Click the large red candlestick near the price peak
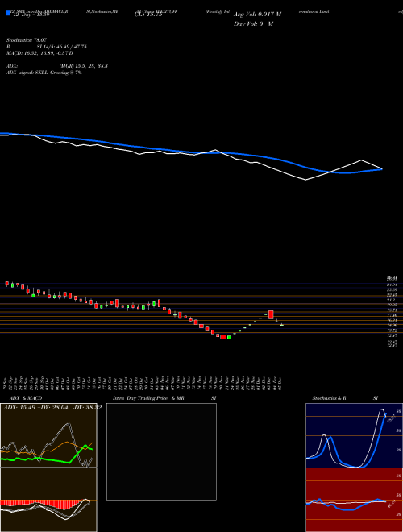Screen dimensions: 403x532 [x=271, y=314]
